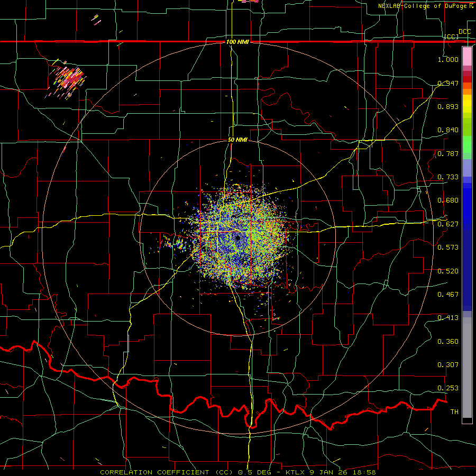Click the TH label at color bar bottom
This screenshot has height=476, width=476.
454,412
